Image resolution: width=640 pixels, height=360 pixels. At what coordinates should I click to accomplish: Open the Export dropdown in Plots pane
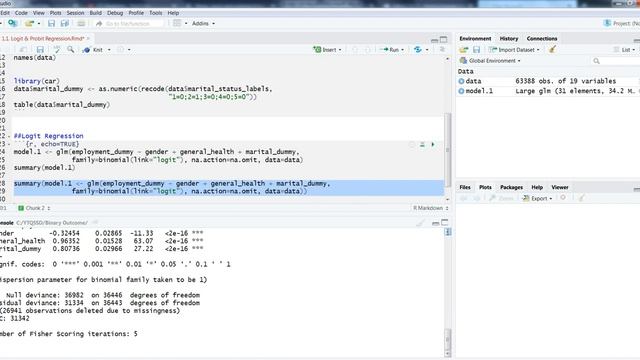[x=537, y=198]
